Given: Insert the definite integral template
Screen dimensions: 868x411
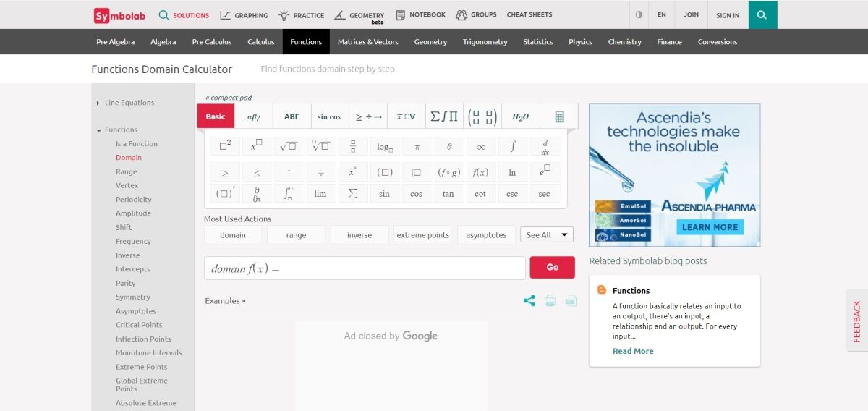Looking at the screenshot, I should 289,193.
